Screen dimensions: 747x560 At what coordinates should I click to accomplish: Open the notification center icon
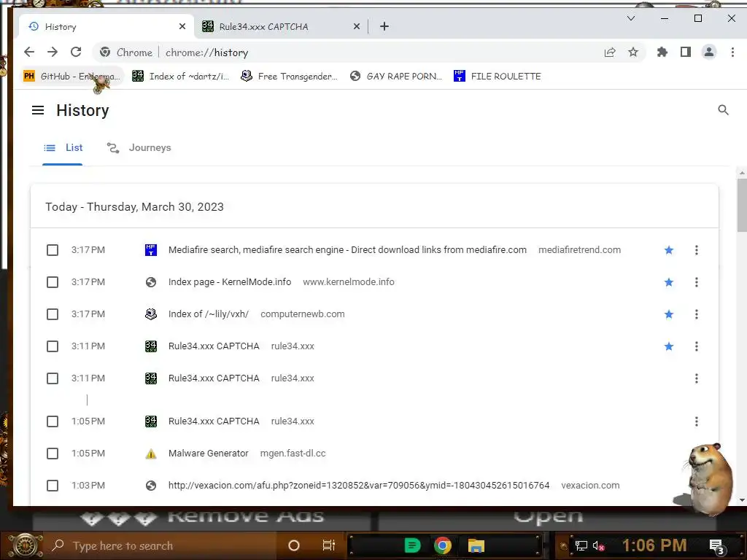[x=716, y=546]
